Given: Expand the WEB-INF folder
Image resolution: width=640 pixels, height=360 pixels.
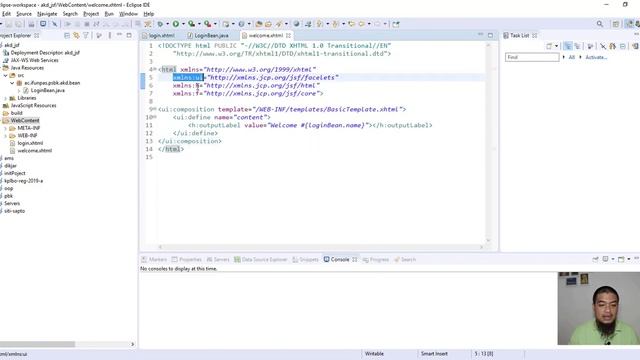Looking at the screenshot, I should (6, 136).
